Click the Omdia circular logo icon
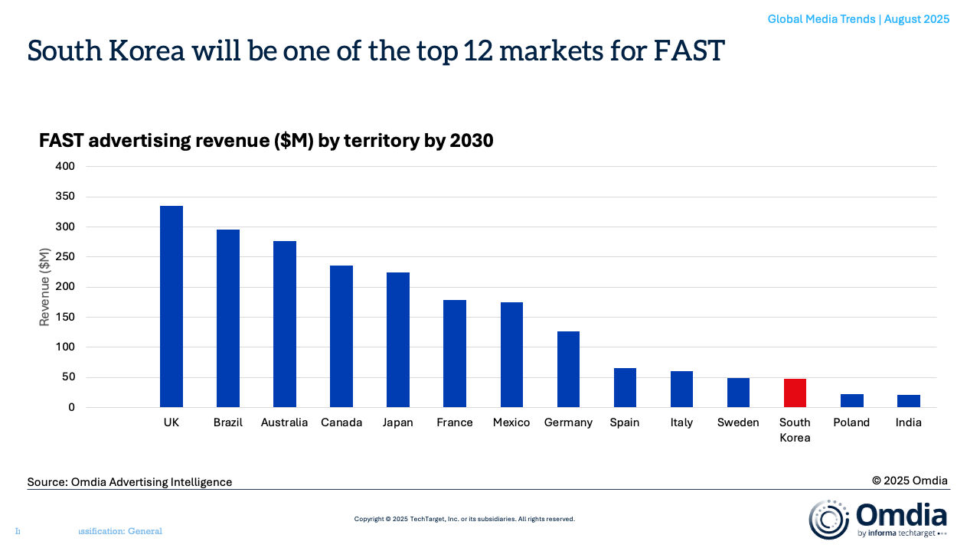The width and height of the screenshot is (980, 551). (829, 520)
